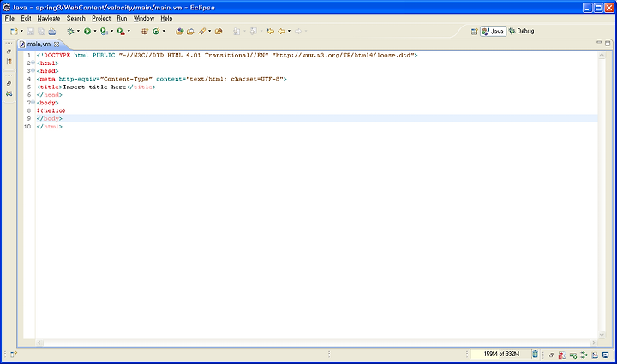
Task: Open the Navigate menu
Action: click(49, 19)
